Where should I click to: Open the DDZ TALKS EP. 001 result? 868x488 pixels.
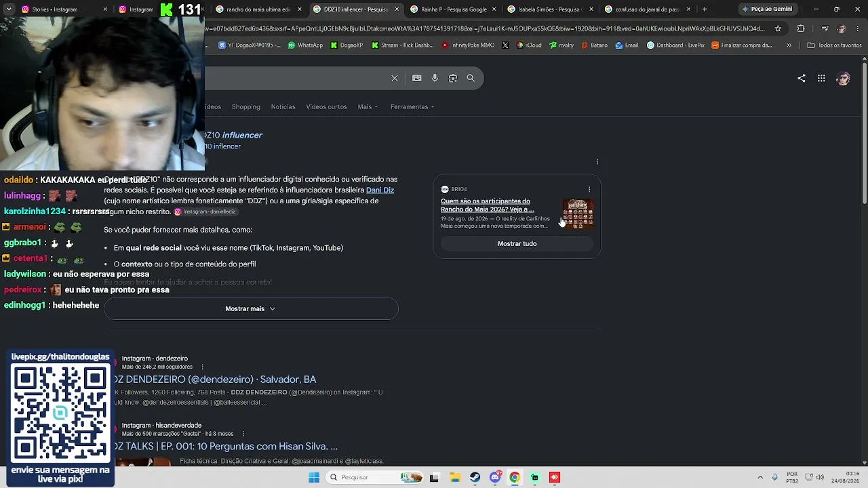click(225, 447)
